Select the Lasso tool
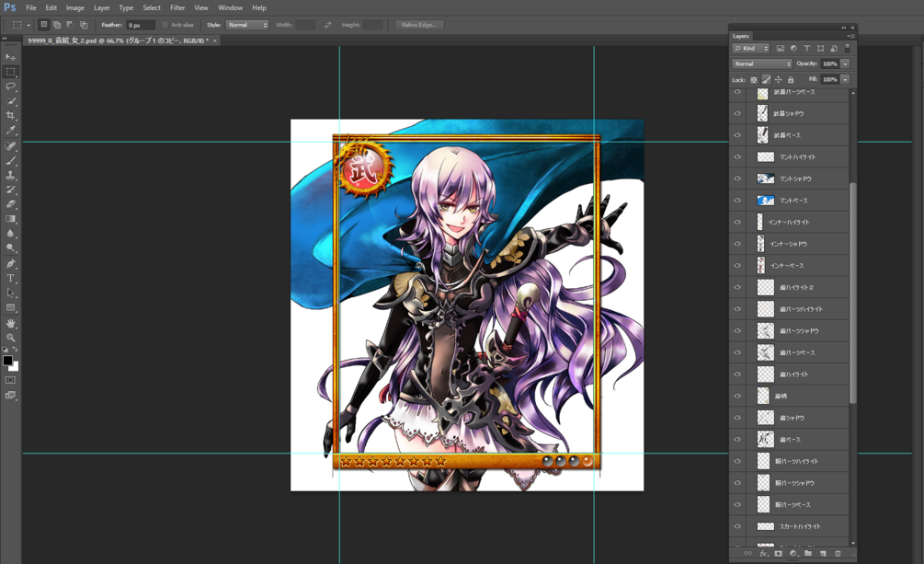 11,86
